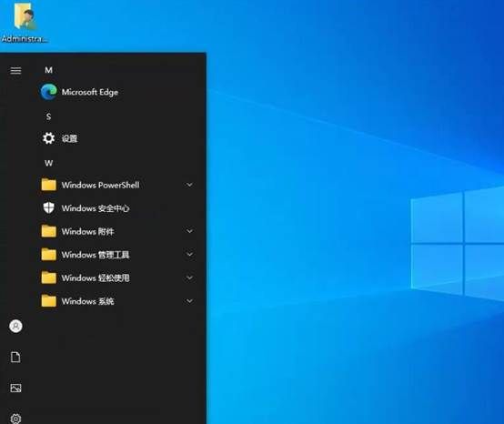Image resolution: width=504 pixels, height=424 pixels.
Task: Launch Microsoft Edge from the icon
Action: click(49, 92)
